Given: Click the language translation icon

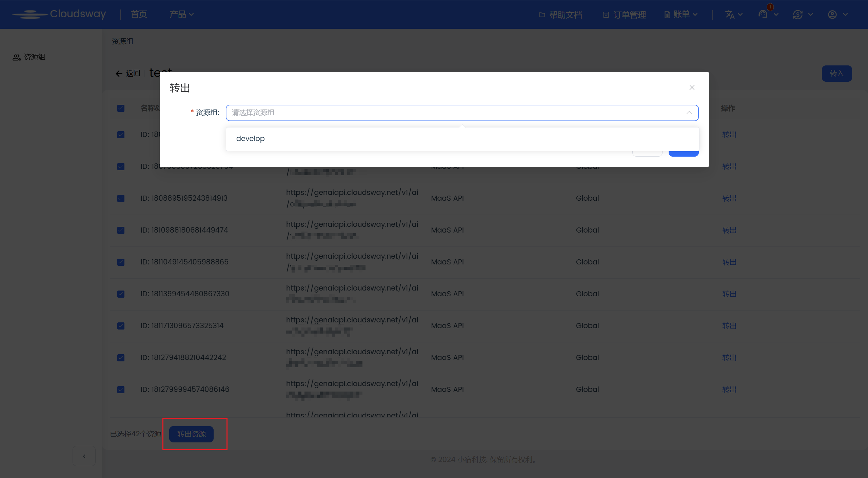Looking at the screenshot, I should tap(730, 15).
